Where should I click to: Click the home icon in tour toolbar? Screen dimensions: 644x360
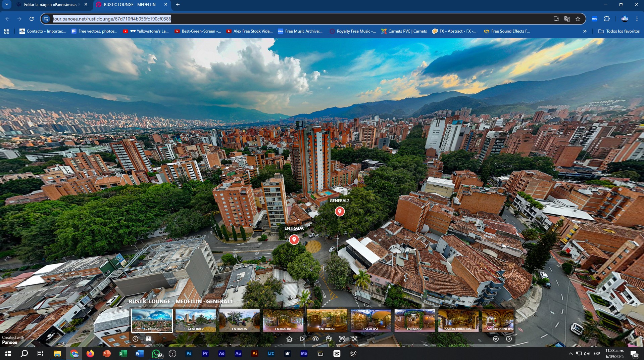289,339
